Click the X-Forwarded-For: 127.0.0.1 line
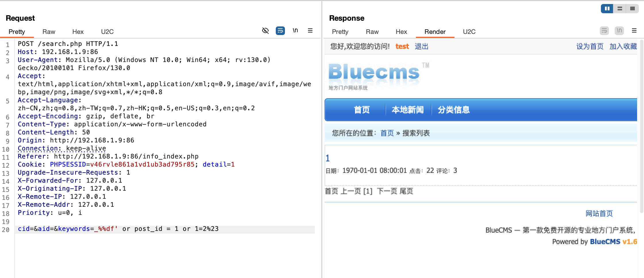Screen dimensions: 644x278 pyautogui.click(x=70, y=181)
